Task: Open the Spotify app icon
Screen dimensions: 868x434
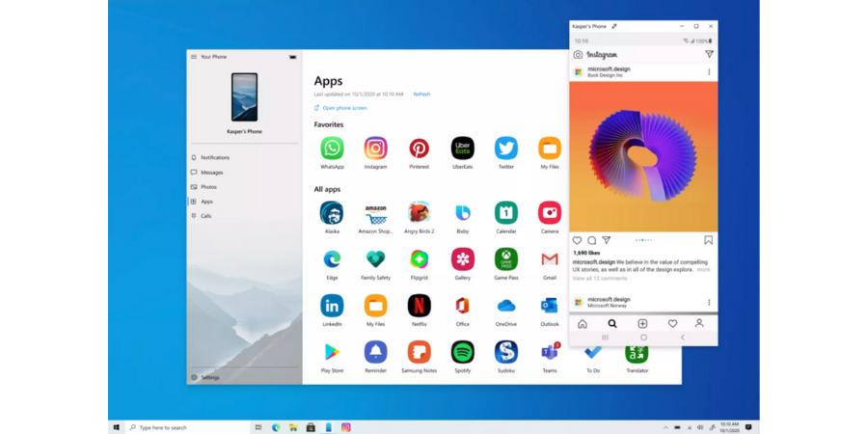Action: [463, 352]
